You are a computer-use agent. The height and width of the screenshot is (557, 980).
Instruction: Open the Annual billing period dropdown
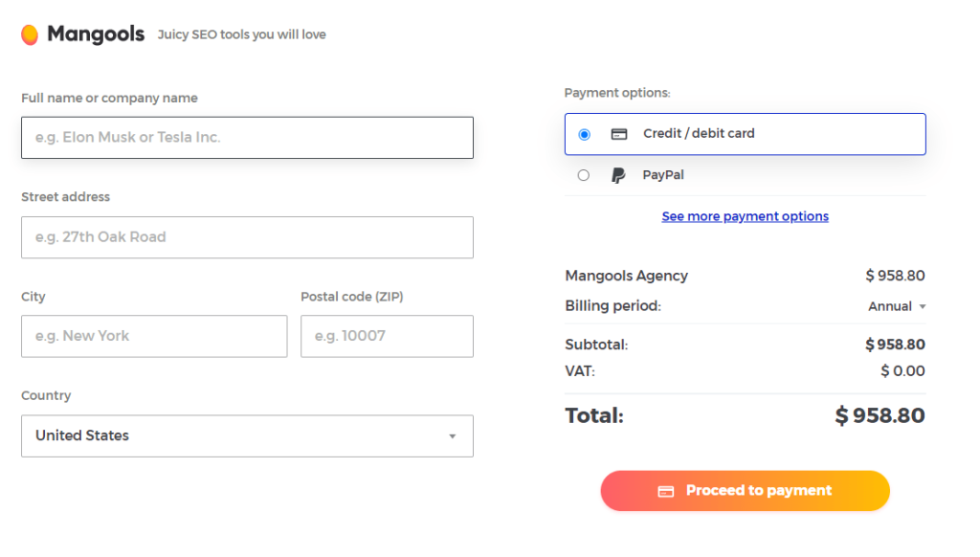pos(897,306)
